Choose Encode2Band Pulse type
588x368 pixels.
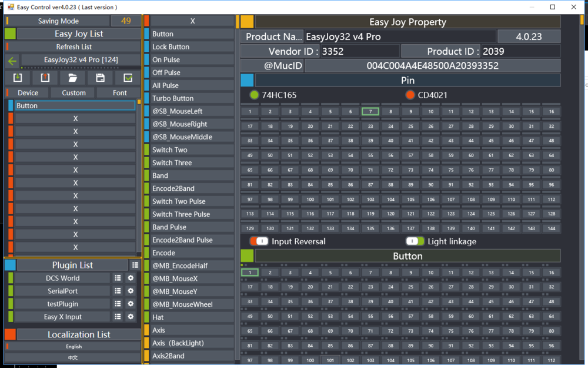192,240
